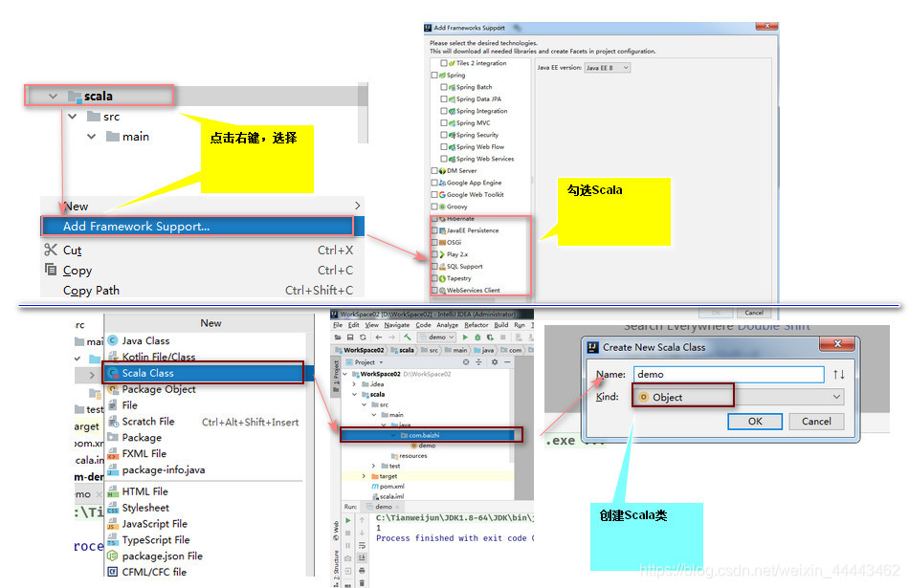
Task: Click the Name input field containing demo
Action: (728, 374)
